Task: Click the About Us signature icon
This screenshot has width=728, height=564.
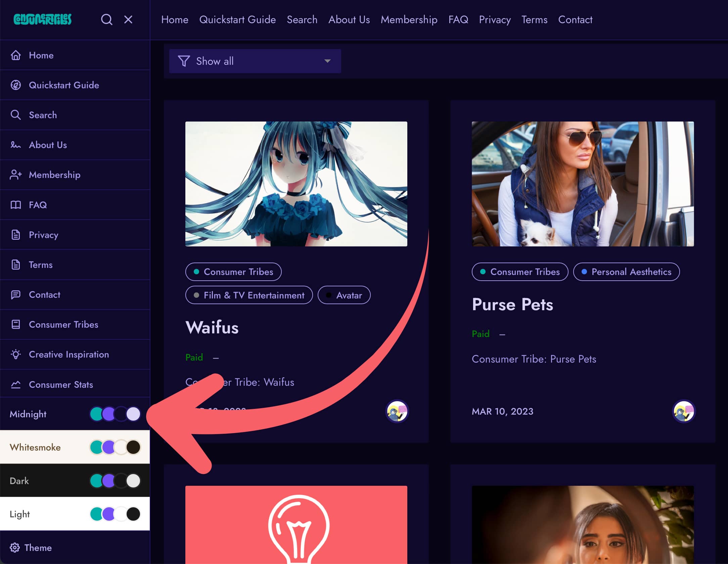Action: (x=16, y=145)
